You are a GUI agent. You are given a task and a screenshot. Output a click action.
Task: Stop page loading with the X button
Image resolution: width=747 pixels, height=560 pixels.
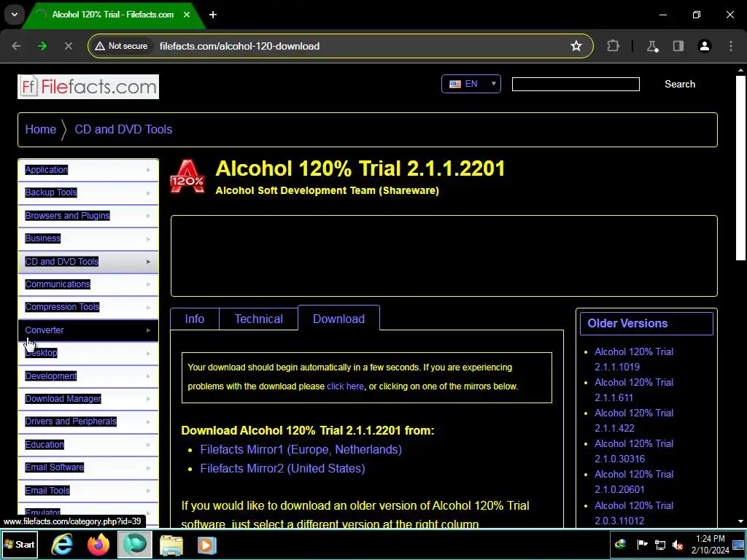(68, 46)
